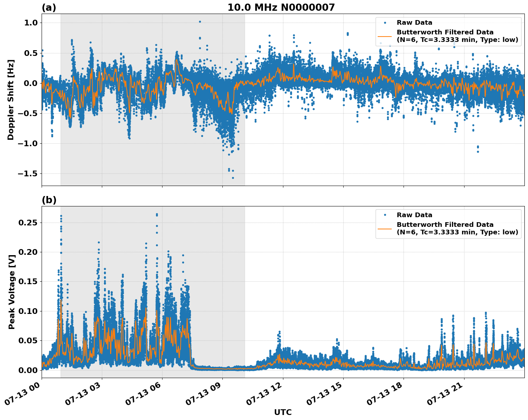Click the "(a)" panel label
Viewport: 528px width, 420px height.
(49, 8)
